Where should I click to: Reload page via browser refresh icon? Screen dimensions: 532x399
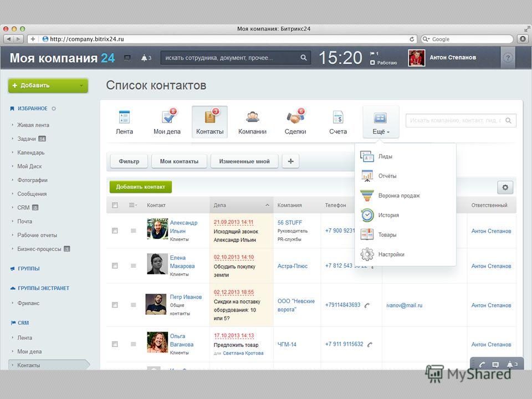[412, 39]
